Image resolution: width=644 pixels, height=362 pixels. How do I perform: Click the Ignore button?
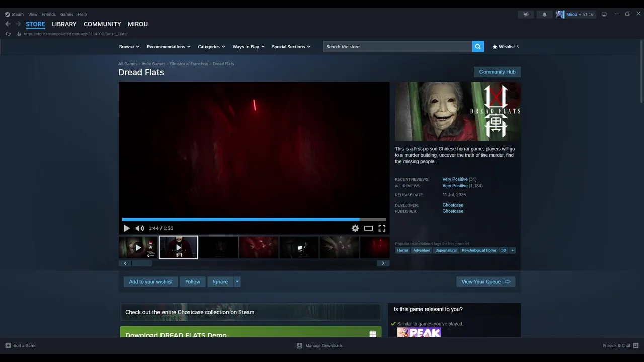tap(220, 282)
